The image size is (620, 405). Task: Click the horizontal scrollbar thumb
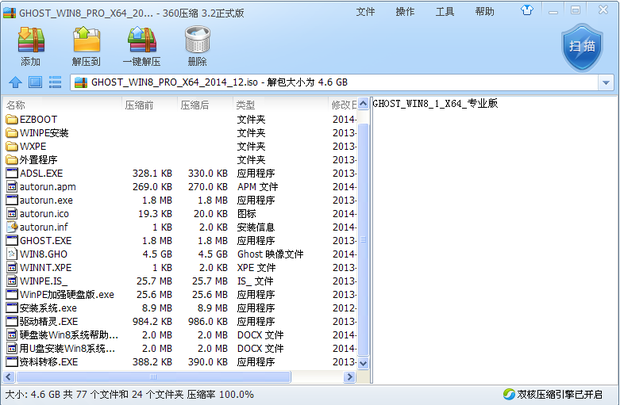tap(154, 377)
